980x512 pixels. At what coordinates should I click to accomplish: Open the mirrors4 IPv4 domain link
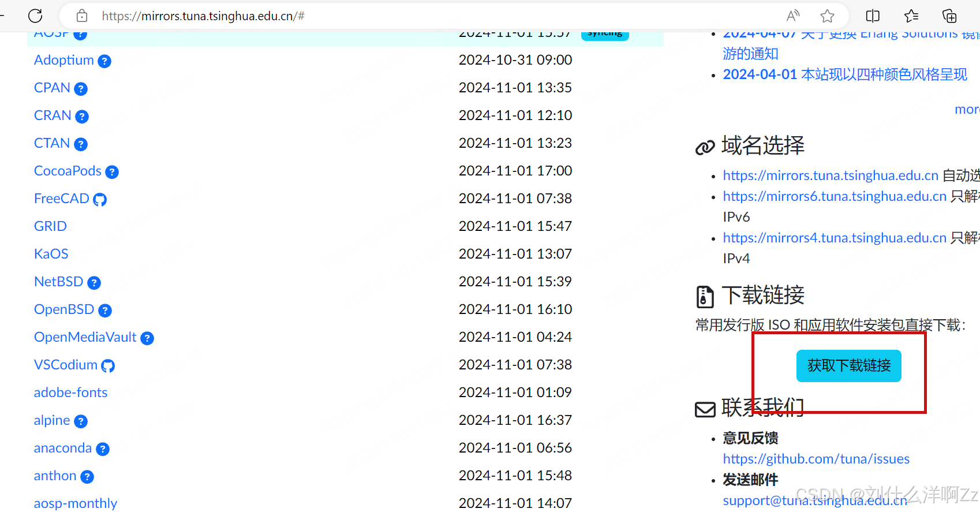pyautogui.click(x=835, y=238)
